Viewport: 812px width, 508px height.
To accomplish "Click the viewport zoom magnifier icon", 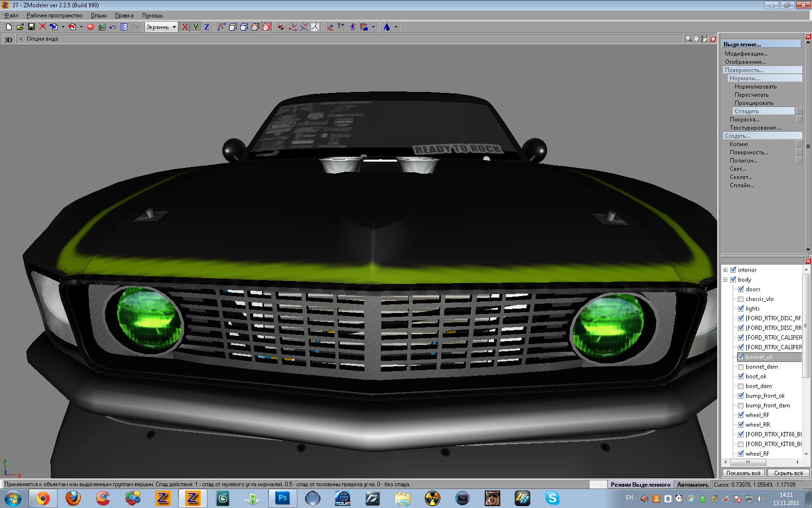I will pyautogui.click(x=688, y=39).
